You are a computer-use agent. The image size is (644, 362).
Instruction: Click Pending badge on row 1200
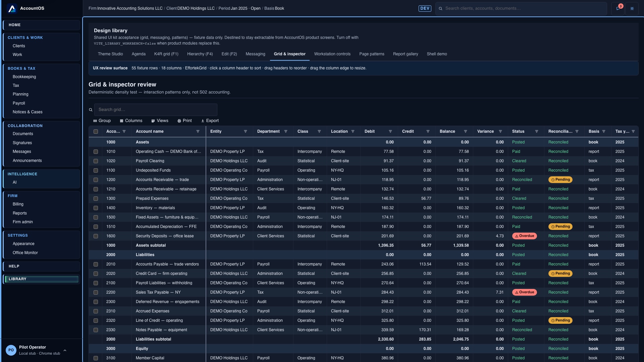tap(560, 180)
